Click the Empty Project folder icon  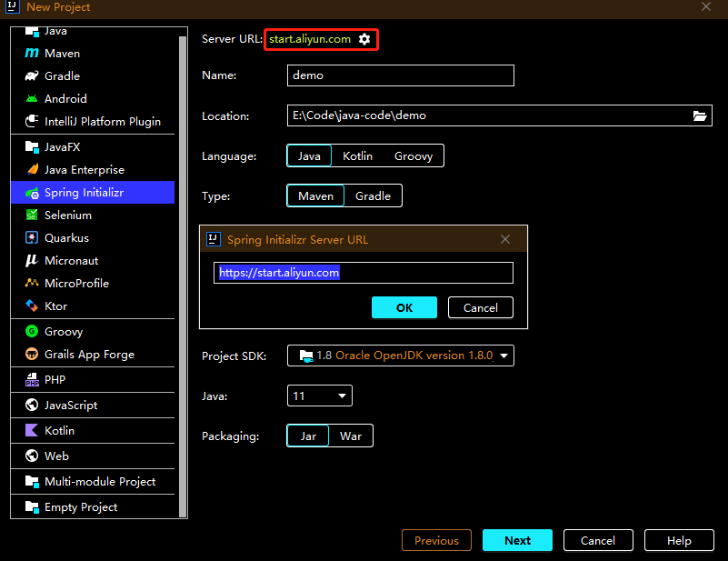pos(32,506)
